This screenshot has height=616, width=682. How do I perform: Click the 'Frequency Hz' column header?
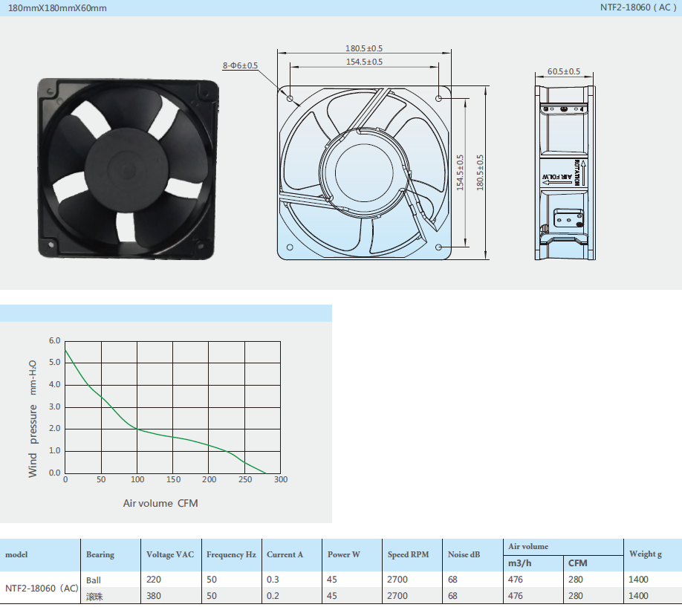click(231, 554)
